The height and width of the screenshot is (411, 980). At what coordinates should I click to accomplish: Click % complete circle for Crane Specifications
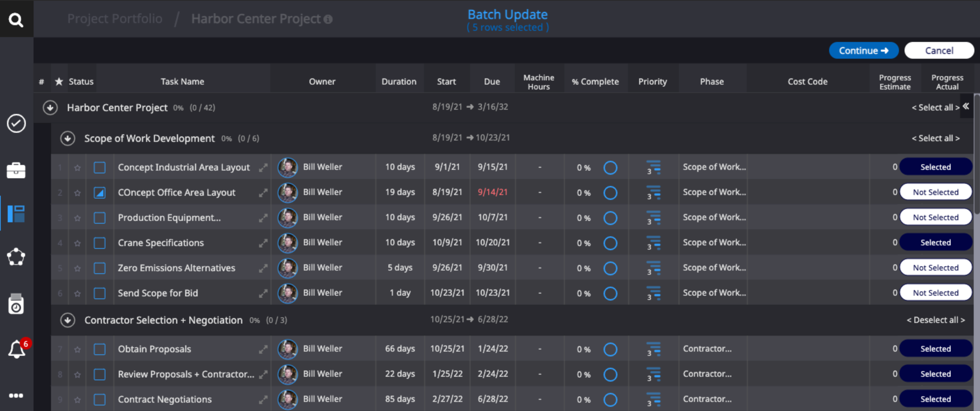pos(610,243)
